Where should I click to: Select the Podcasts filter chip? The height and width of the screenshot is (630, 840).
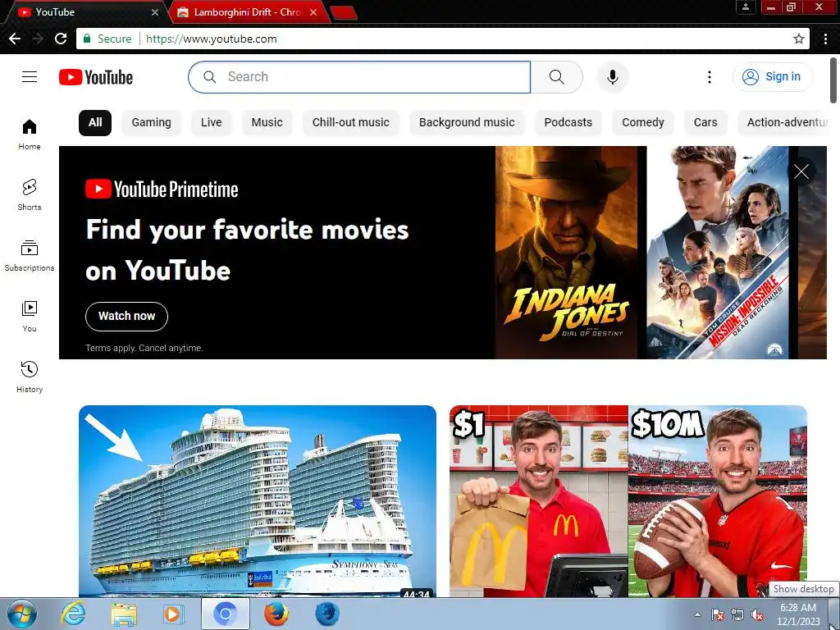click(568, 123)
